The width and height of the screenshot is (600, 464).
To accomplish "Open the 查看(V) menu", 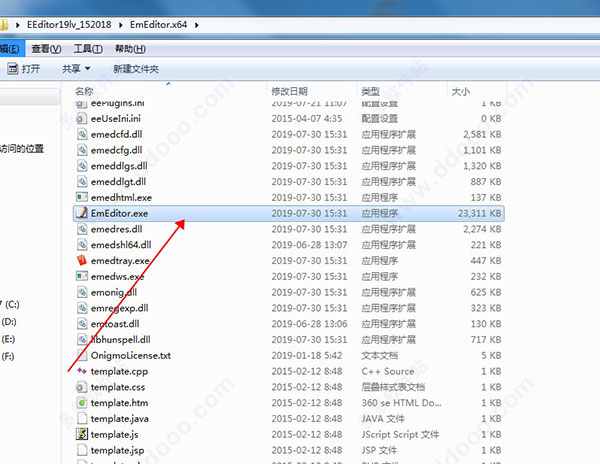I will pos(46,49).
